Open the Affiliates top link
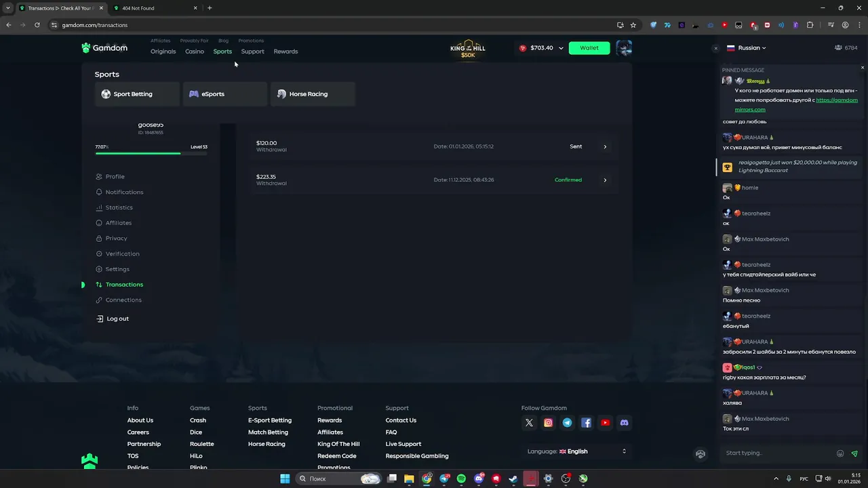 (161, 41)
